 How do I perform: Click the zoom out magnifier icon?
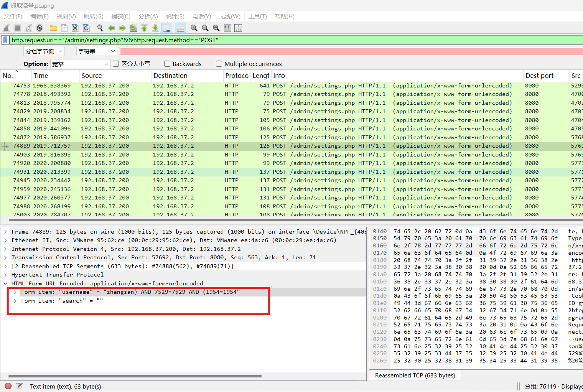click(x=205, y=28)
